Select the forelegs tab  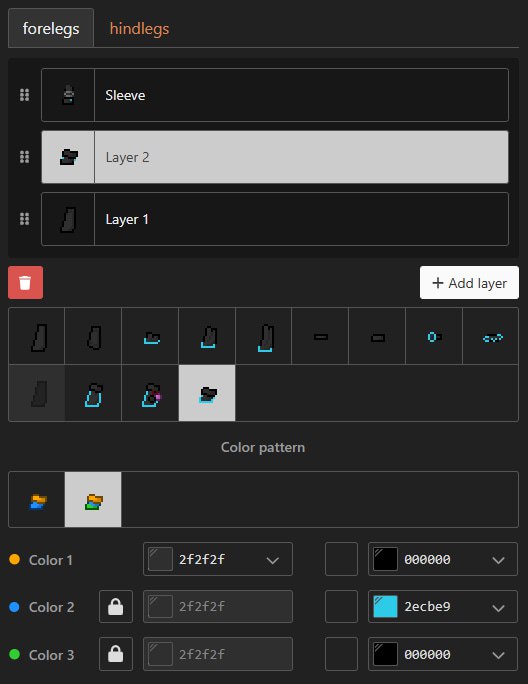tap(51, 28)
